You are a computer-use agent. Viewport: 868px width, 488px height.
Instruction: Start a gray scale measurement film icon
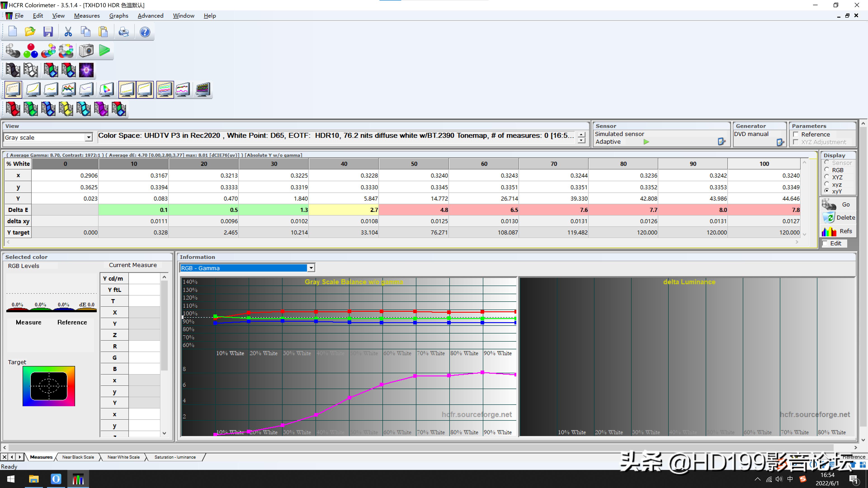12,70
